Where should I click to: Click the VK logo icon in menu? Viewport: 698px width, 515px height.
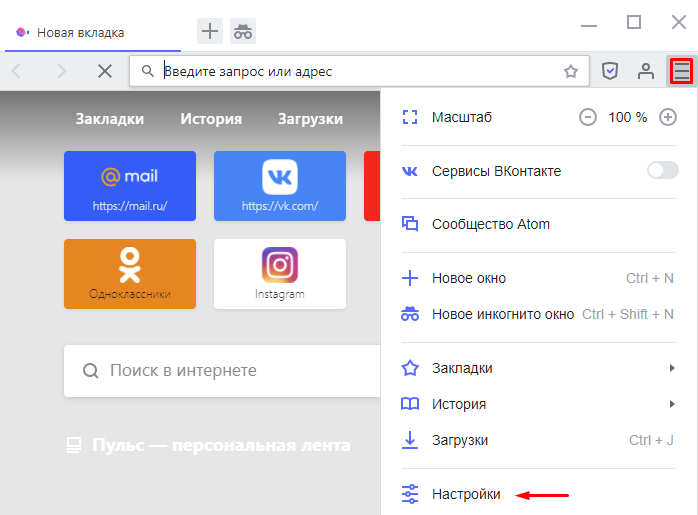click(x=410, y=171)
